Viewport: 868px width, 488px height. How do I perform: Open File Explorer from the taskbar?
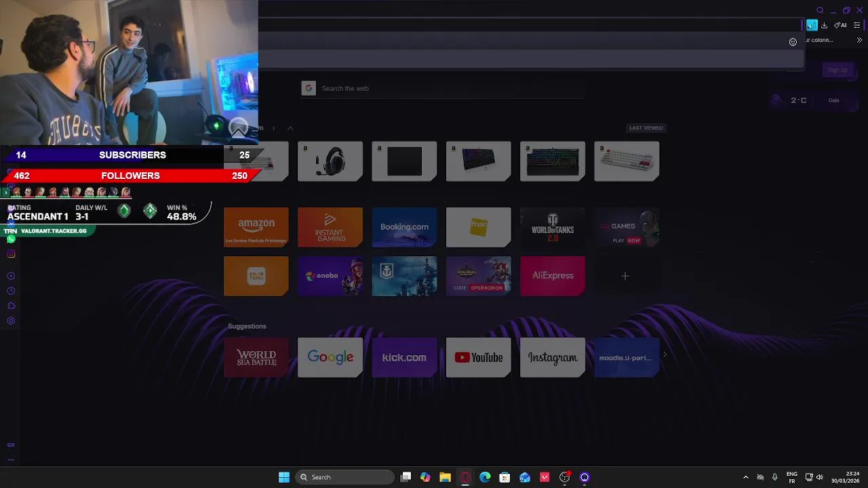click(445, 477)
